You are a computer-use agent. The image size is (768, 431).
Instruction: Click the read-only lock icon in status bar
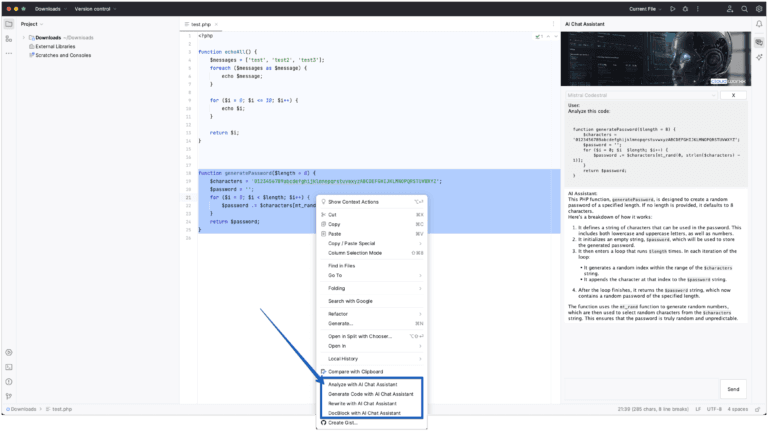pyautogui.click(x=758, y=409)
